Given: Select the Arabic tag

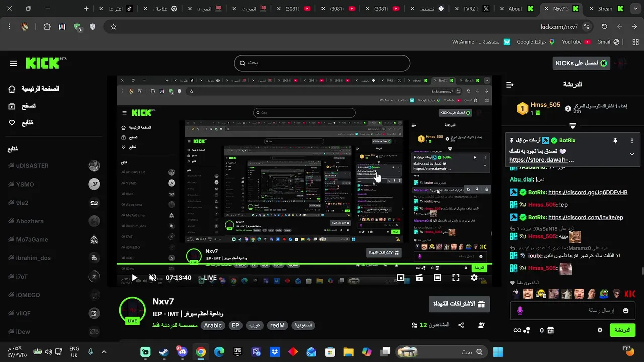Looking at the screenshot, I should click(213, 325).
